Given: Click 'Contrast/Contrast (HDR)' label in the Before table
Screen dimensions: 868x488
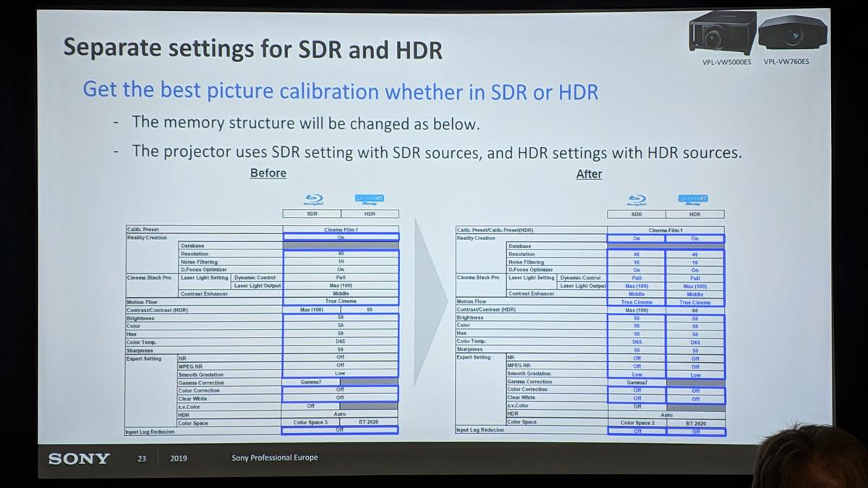Looking at the screenshot, I should point(157,310).
